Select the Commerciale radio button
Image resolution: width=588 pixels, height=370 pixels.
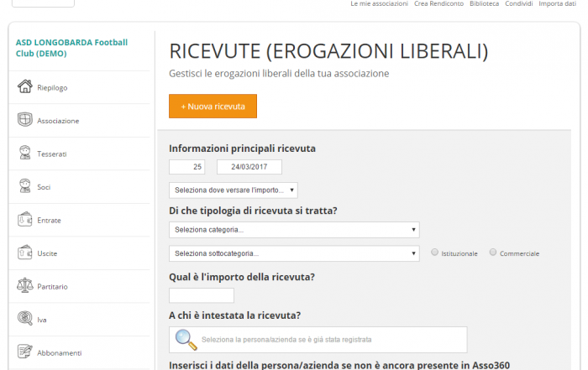(x=493, y=253)
